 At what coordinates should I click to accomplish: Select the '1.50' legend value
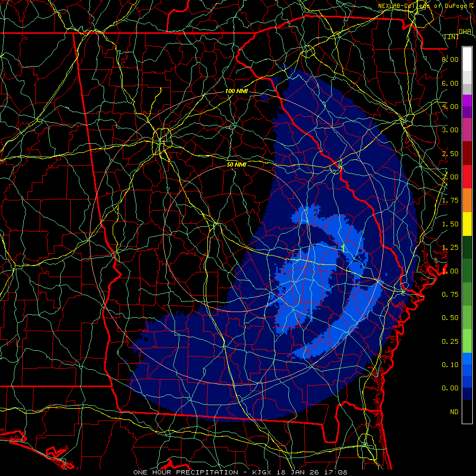tap(450, 224)
